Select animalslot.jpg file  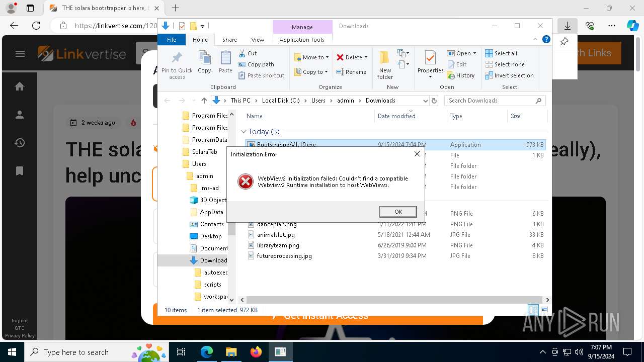coord(276,235)
